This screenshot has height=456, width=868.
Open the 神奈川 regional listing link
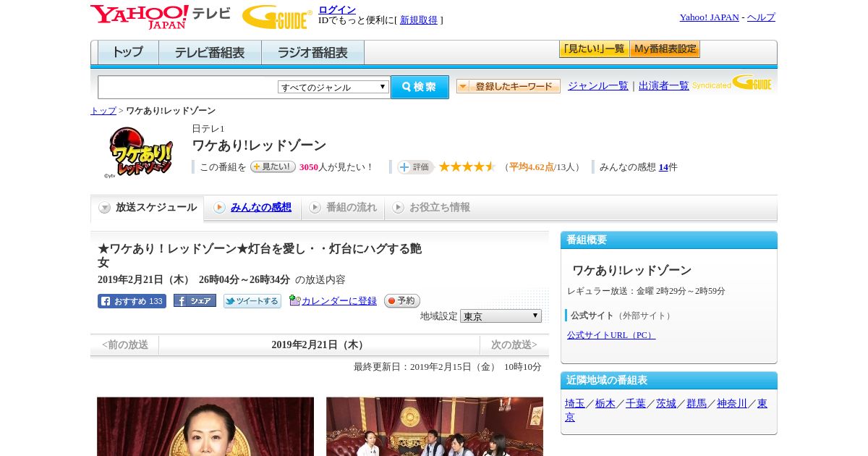[x=732, y=404]
